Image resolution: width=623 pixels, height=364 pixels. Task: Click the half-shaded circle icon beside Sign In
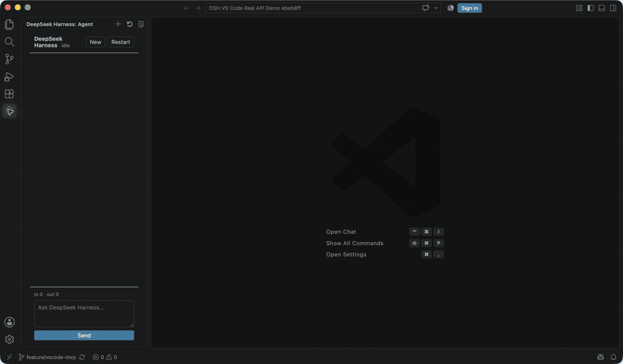point(450,8)
